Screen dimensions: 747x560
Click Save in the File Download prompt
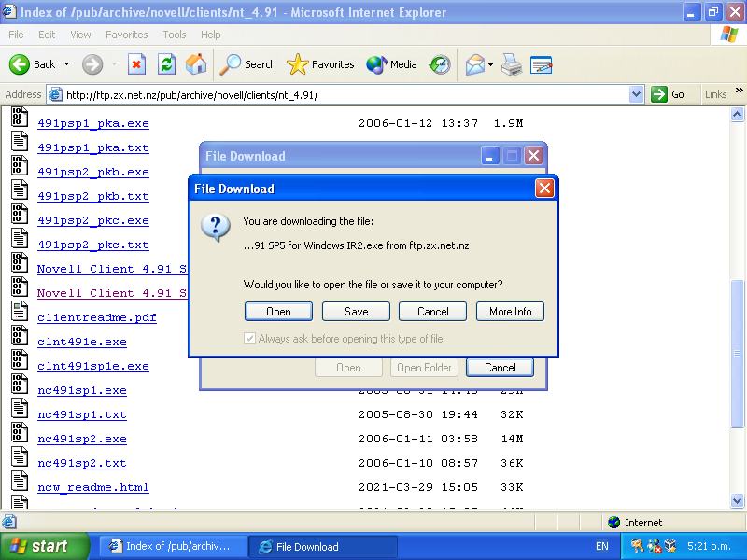[x=356, y=312]
